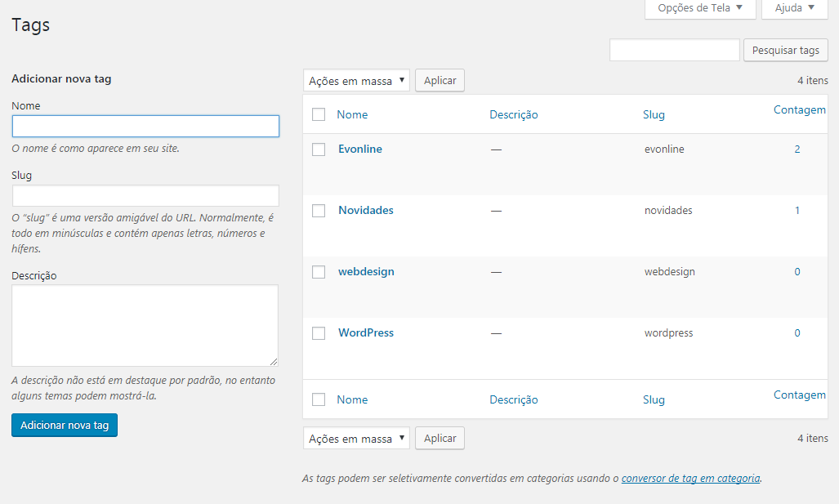Click the count 0 for WordPress

797,333
